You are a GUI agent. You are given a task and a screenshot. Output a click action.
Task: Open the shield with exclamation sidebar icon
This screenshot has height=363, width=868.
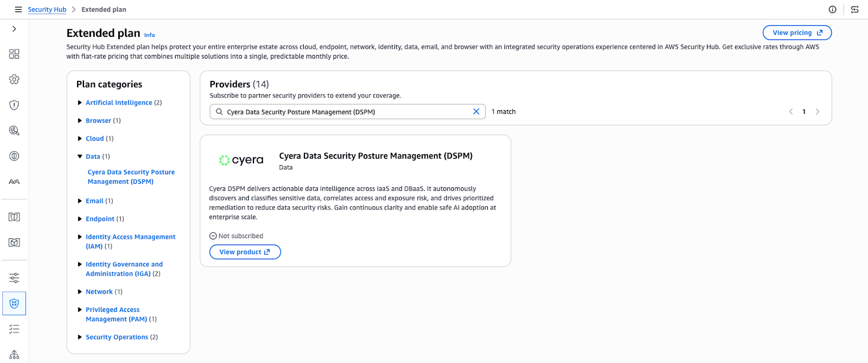(x=14, y=105)
